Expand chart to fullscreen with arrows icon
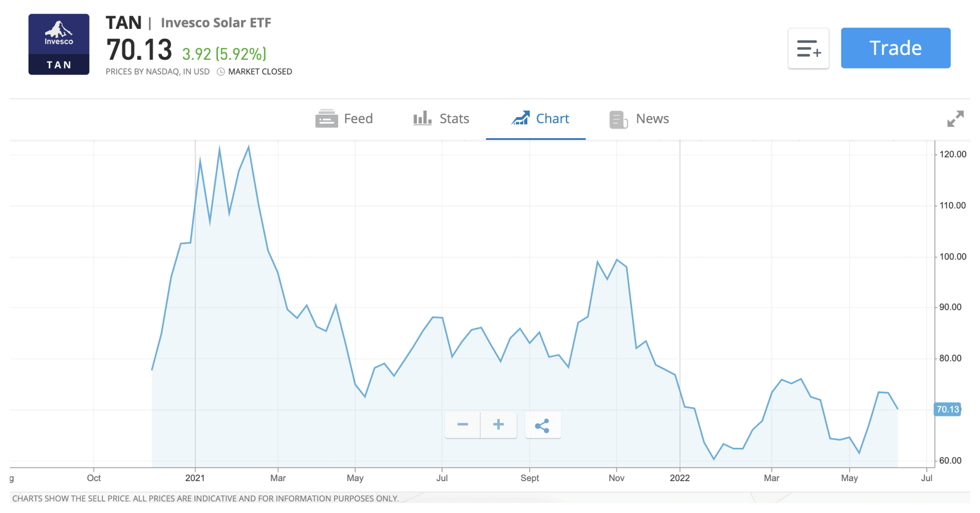Image resolution: width=980 pixels, height=513 pixels. (955, 119)
